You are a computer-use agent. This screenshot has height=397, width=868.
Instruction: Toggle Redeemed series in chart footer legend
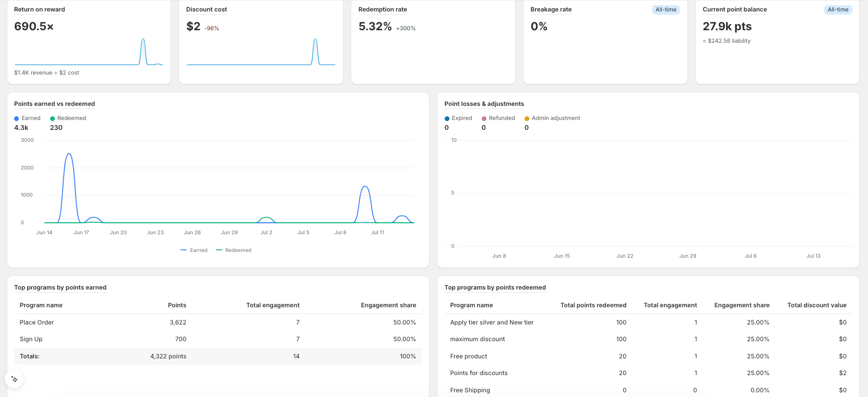[234, 250]
